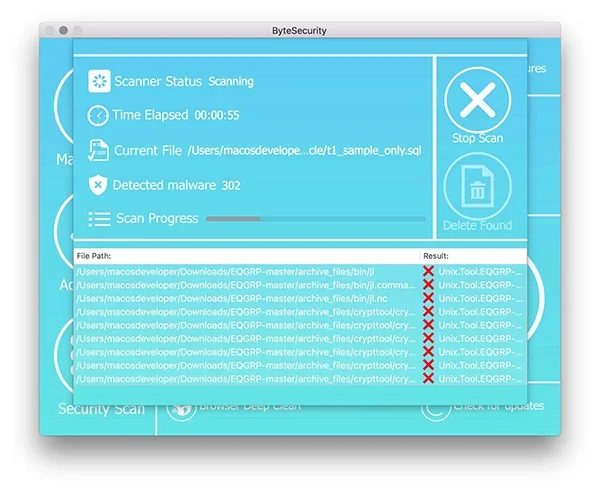Click the Delete Found label
Image resolution: width=600 pixels, height=492 pixels.
(x=478, y=225)
